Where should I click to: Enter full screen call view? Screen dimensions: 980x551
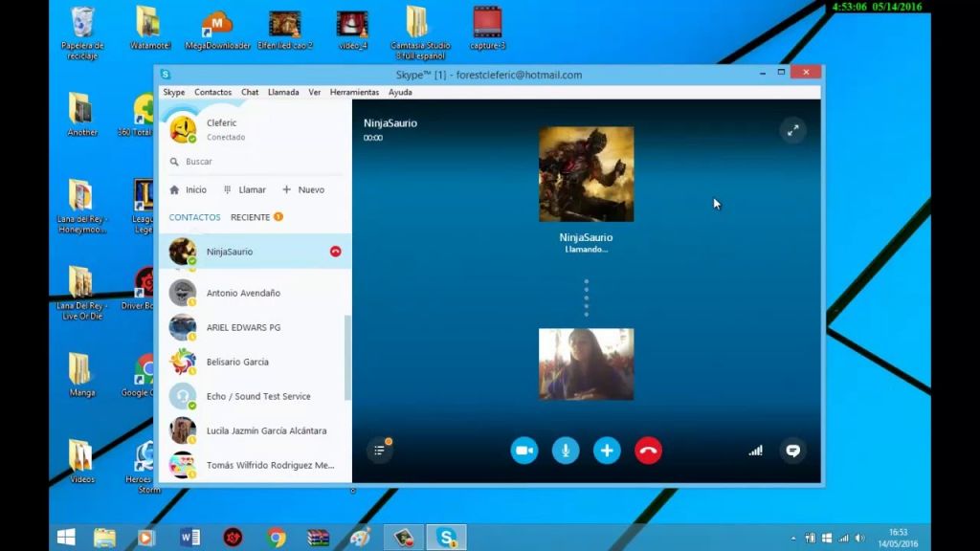[x=792, y=131]
